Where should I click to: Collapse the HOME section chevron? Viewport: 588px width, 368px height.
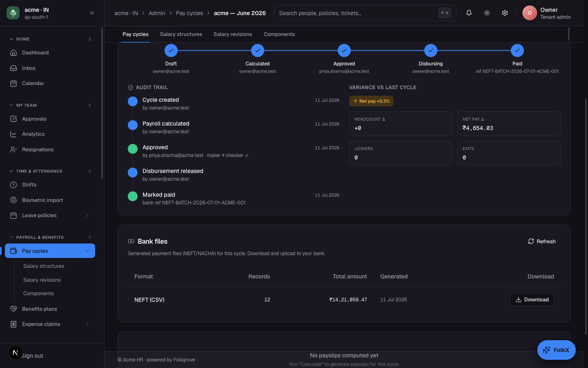point(11,39)
